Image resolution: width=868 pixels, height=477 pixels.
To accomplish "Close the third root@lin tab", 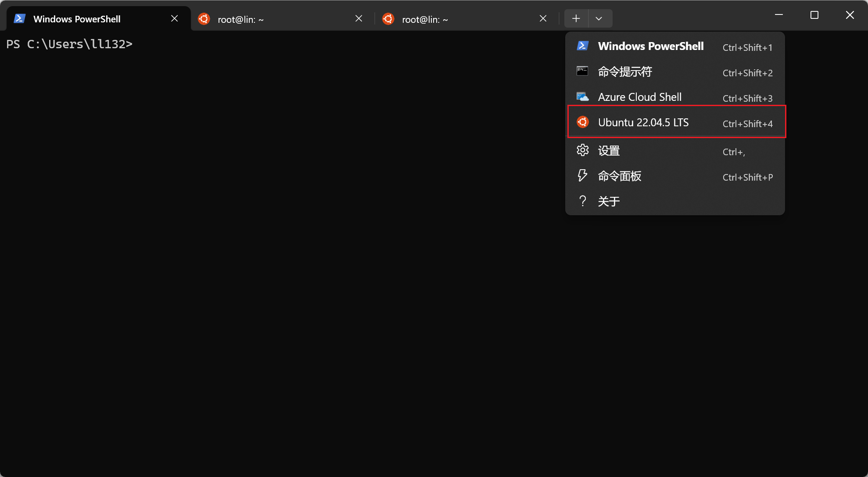I will coord(543,18).
